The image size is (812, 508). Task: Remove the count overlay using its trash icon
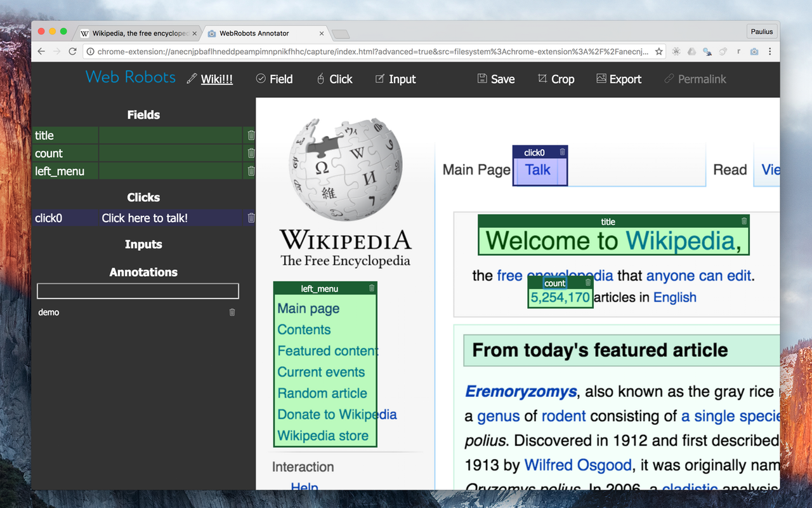click(x=587, y=283)
